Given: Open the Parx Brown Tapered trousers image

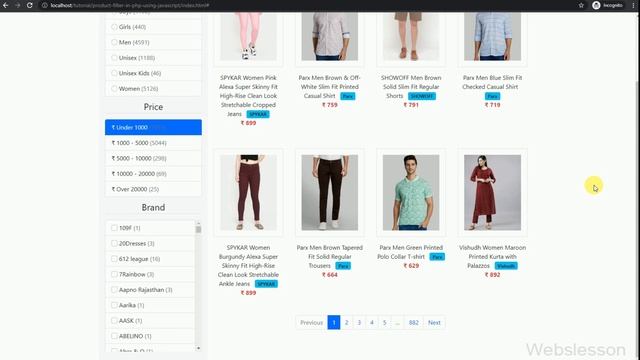Looking at the screenshot, I should click(329, 193).
